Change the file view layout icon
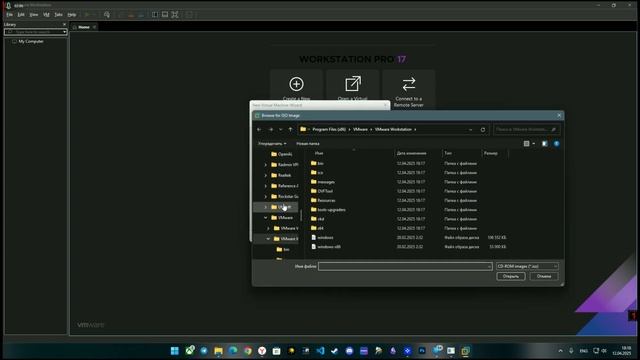 527,144
